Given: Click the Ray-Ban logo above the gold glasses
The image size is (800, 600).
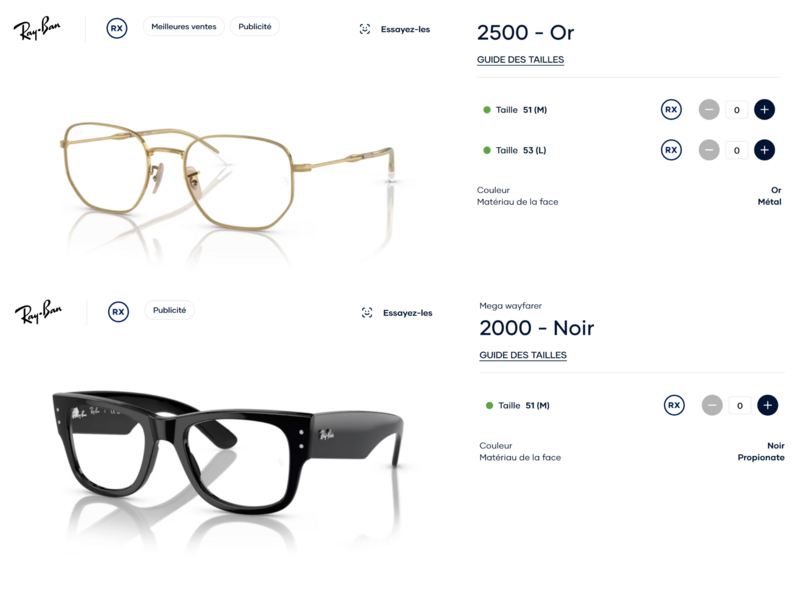Looking at the screenshot, I should point(37,28).
